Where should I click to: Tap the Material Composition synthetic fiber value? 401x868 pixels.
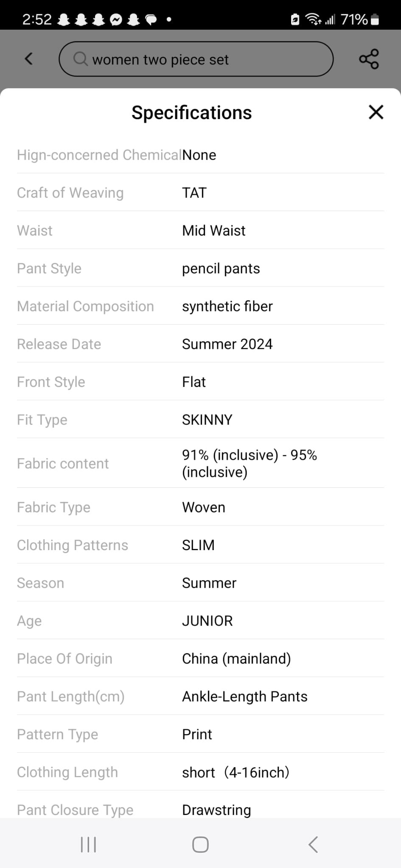(227, 306)
